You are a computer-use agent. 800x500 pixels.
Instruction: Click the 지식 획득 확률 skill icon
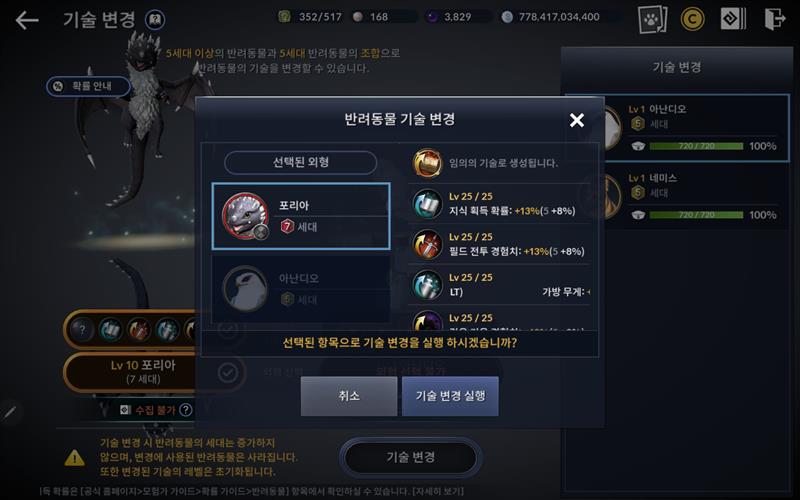(427, 203)
